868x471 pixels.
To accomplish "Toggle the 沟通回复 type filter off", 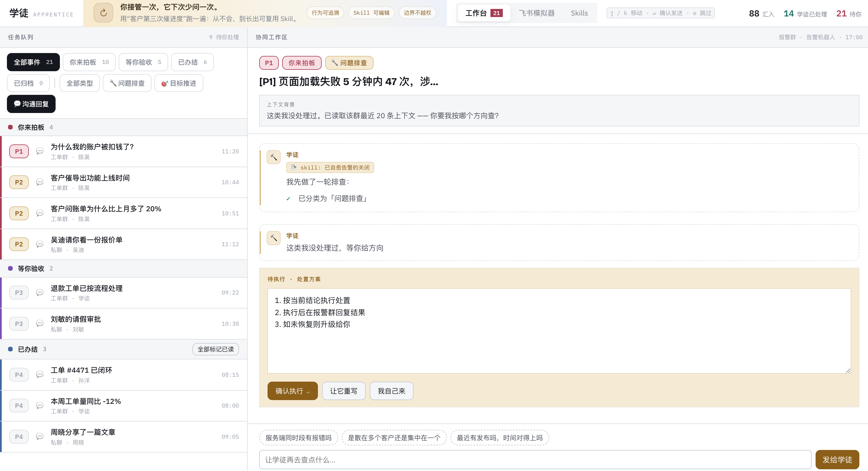I will click(x=31, y=104).
